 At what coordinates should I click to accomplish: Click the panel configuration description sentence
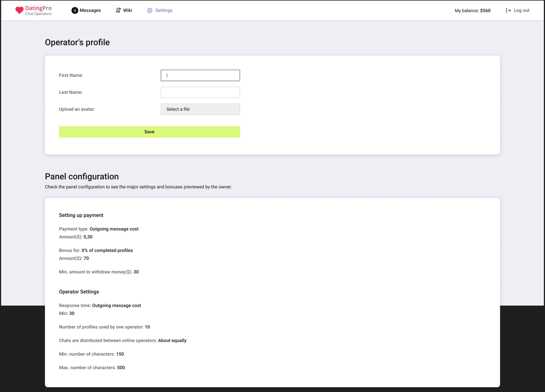coord(138,187)
